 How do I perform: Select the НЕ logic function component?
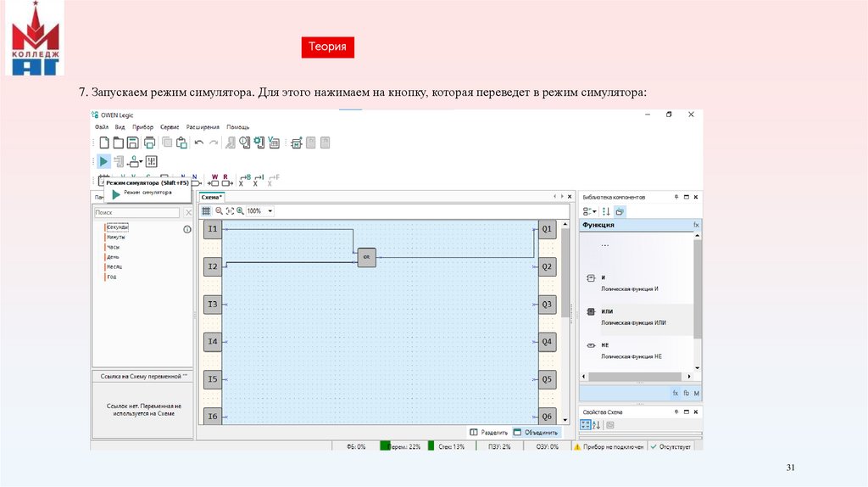(x=637, y=350)
